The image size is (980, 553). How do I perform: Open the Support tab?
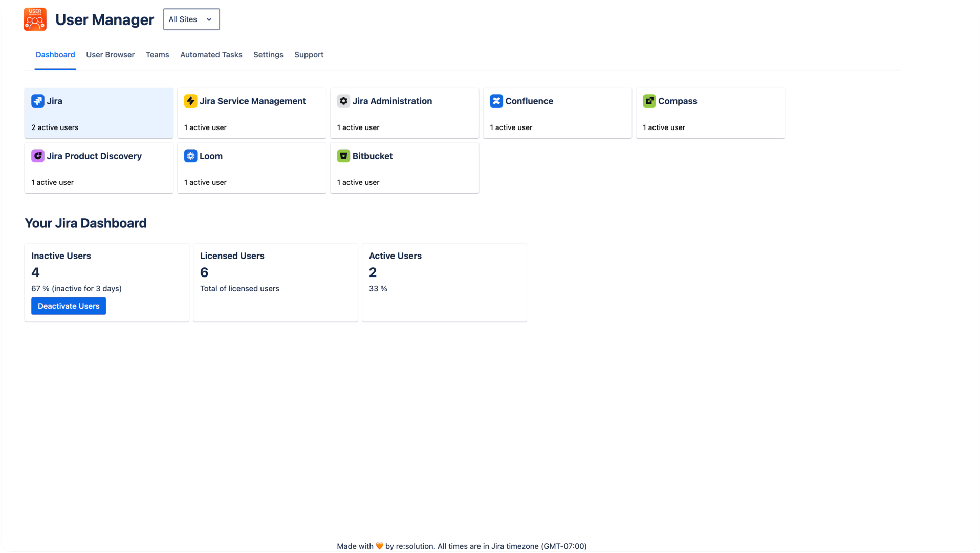click(x=309, y=55)
